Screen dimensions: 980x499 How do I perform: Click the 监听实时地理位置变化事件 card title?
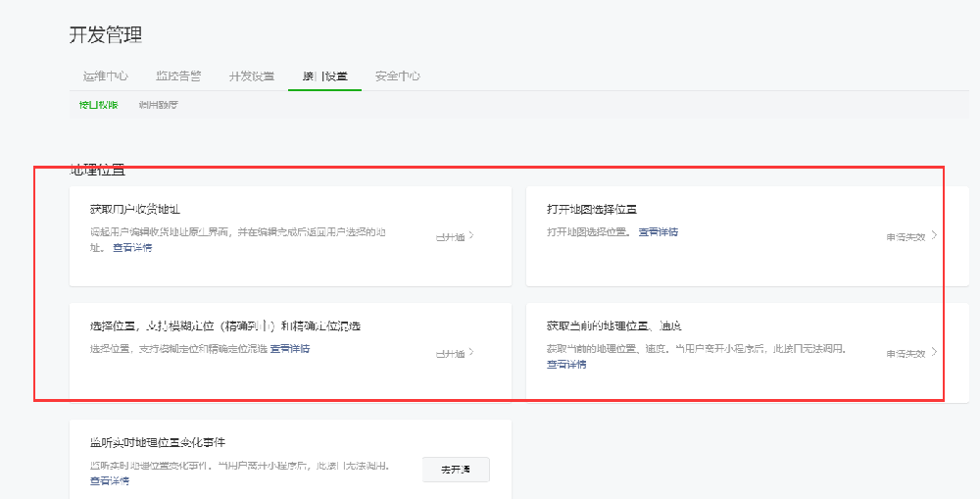coord(158,443)
